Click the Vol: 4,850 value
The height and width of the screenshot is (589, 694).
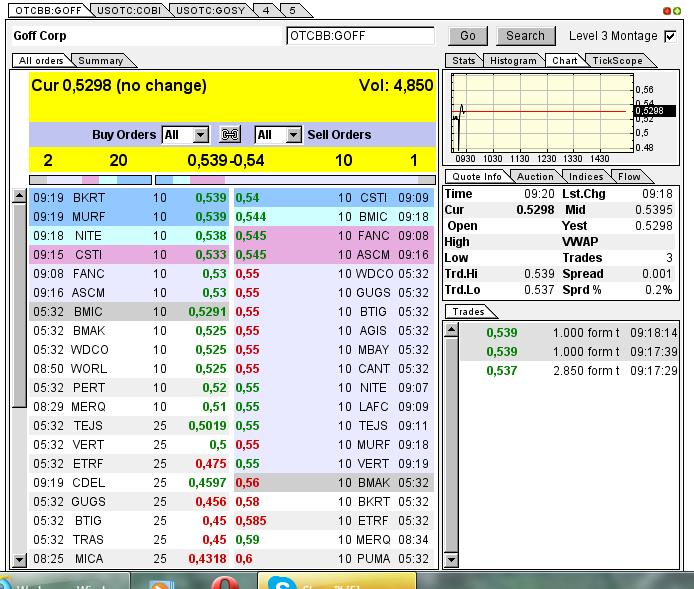pos(396,85)
